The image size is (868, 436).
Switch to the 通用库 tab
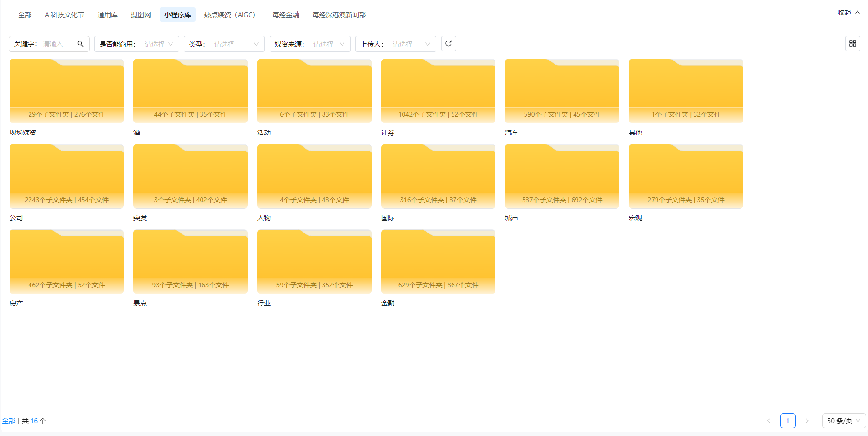[x=108, y=15]
